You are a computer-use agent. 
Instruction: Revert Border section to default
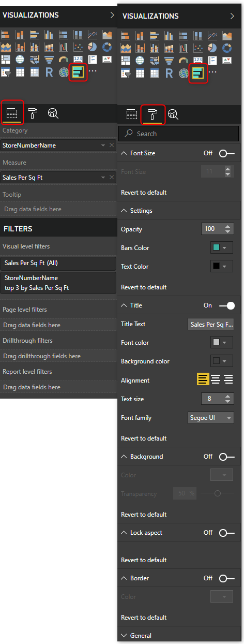coord(144,618)
